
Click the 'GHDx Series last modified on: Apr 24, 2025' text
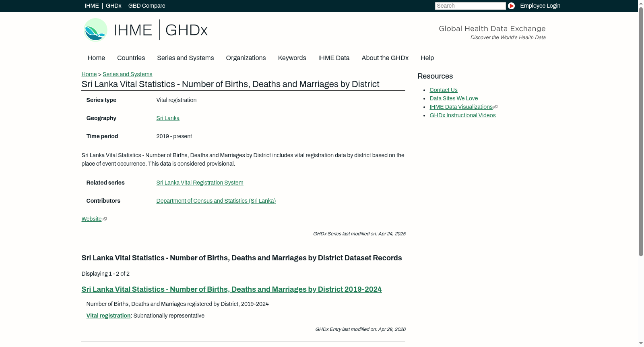[x=359, y=234]
